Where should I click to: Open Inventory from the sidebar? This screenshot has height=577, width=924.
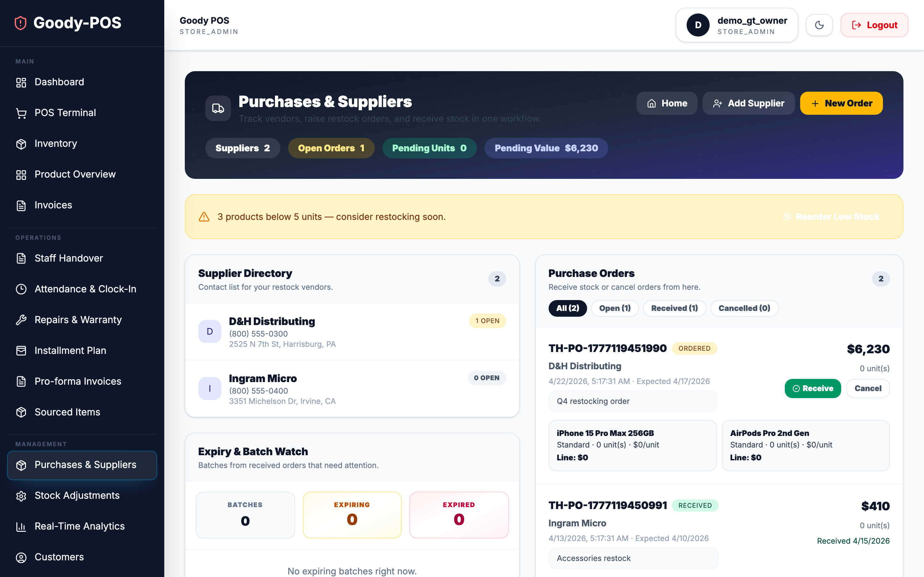click(x=56, y=144)
